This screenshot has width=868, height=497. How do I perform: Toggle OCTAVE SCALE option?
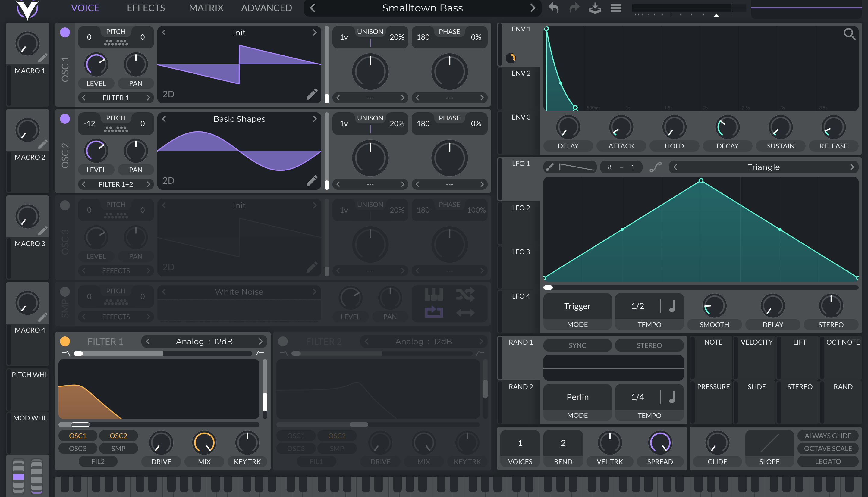(x=828, y=448)
